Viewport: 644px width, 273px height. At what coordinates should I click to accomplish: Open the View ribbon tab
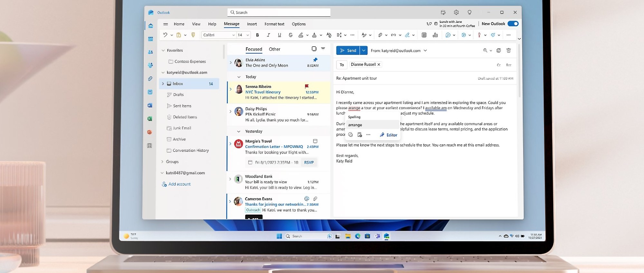196,24
